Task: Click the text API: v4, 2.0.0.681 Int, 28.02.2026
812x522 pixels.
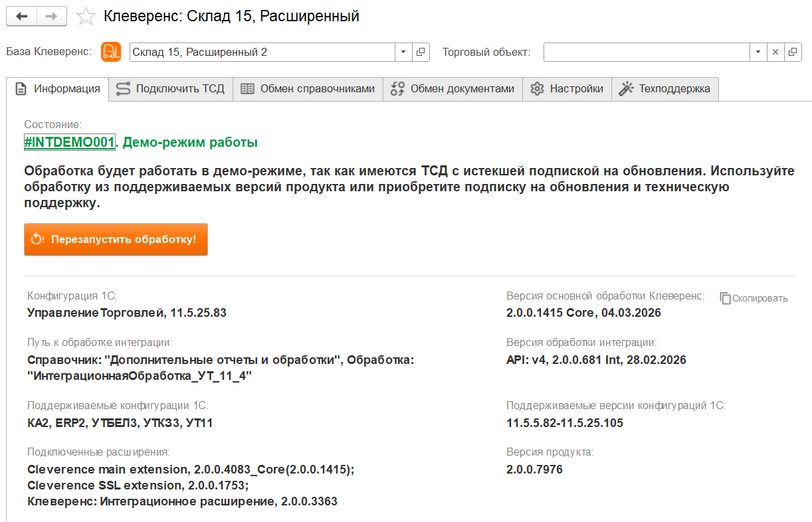Action: click(x=596, y=360)
